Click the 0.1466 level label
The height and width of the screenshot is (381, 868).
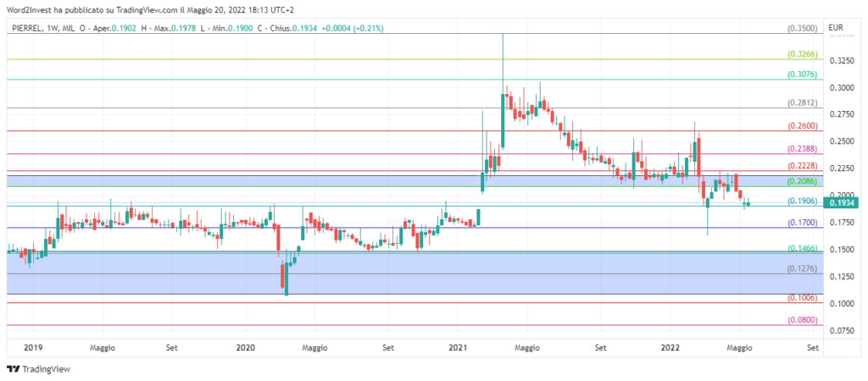(802, 248)
